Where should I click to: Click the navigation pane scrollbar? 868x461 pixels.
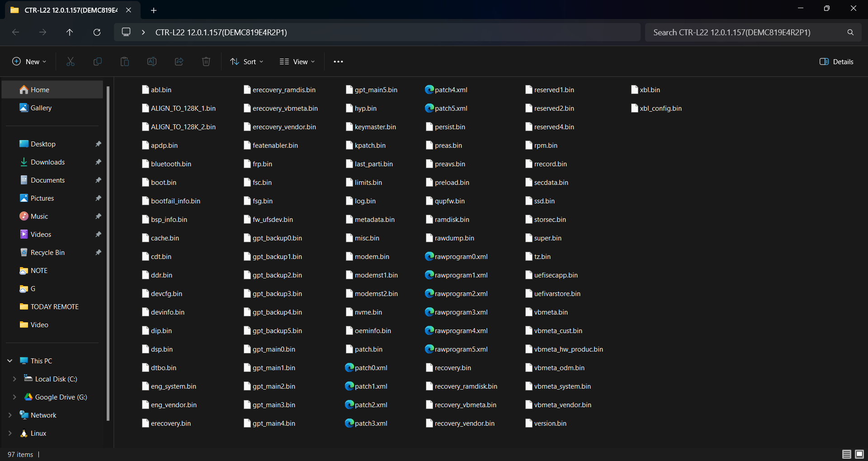(108, 253)
